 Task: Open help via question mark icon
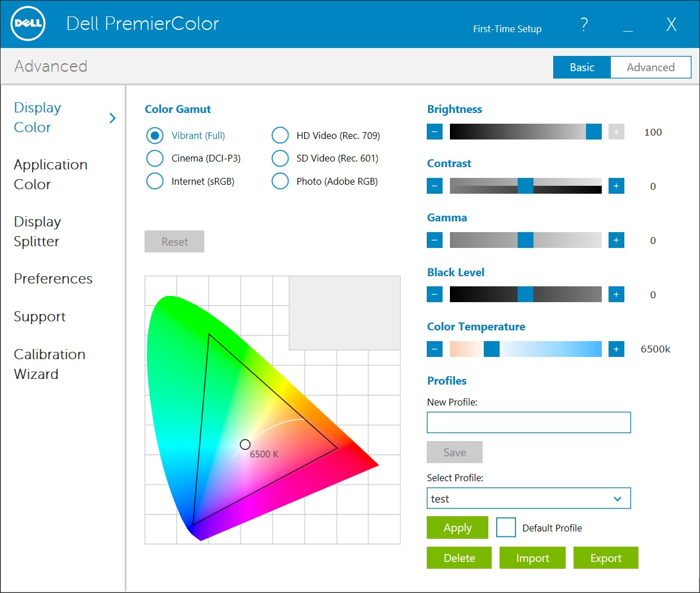point(584,25)
